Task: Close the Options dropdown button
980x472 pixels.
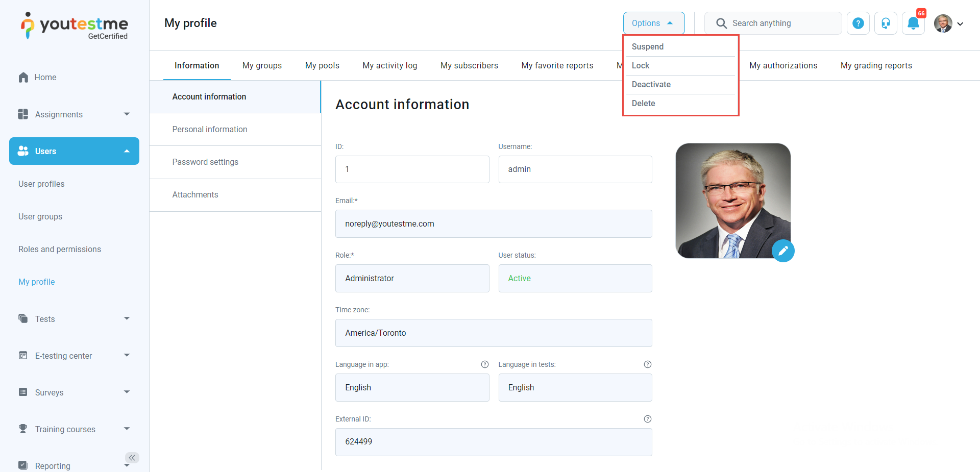Action: (x=653, y=23)
